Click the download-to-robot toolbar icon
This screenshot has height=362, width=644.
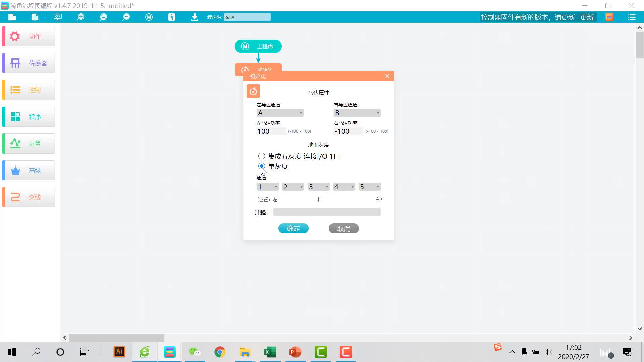click(x=194, y=17)
